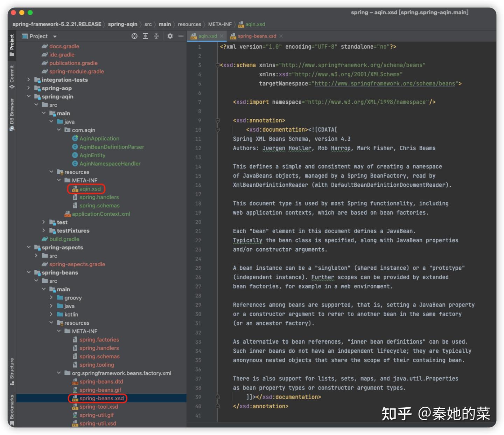Viewport: 504px width, 435px height.
Task: Close the spring-beans.xsd editor tab
Action: pos(281,36)
